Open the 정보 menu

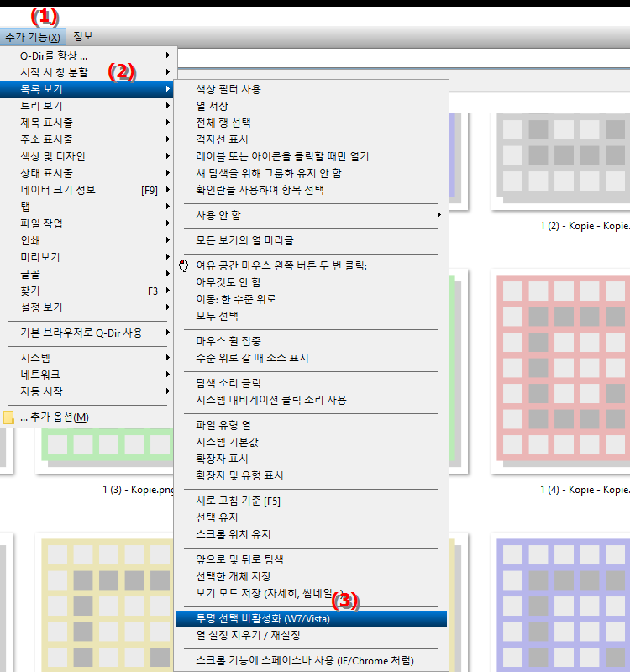pyautogui.click(x=83, y=36)
